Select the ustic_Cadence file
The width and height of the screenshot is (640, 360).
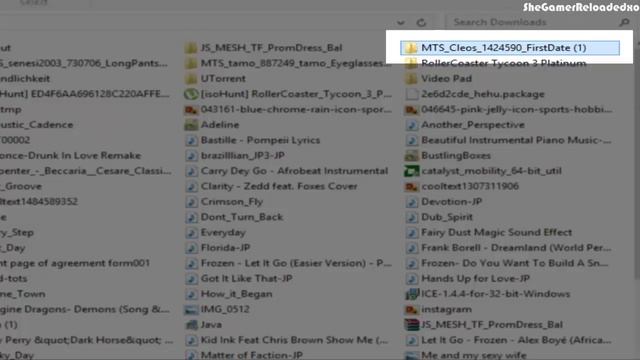(37, 125)
